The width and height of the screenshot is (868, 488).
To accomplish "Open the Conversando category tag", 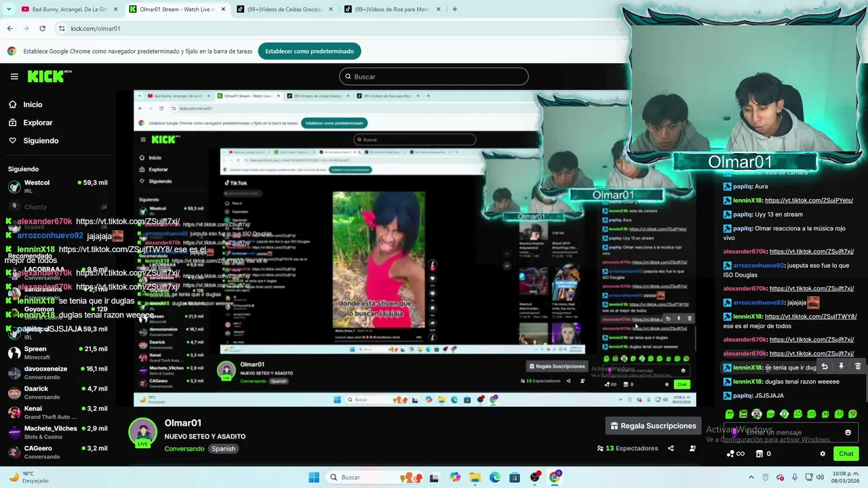I will [x=184, y=449].
